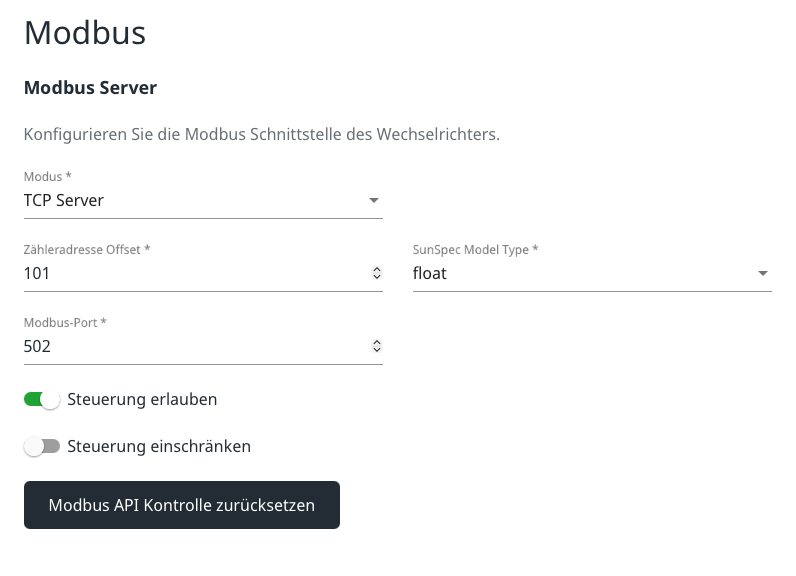Screen dimensions: 796x576
Task: Open the Modus dropdown showing TCP Server
Action: [x=190, y=201]
